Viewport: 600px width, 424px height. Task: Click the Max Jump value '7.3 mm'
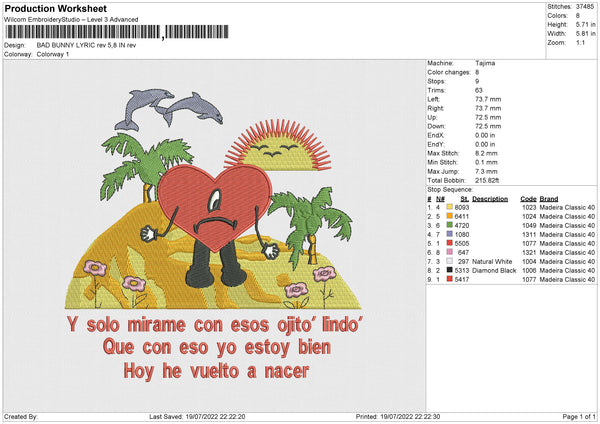486,171
